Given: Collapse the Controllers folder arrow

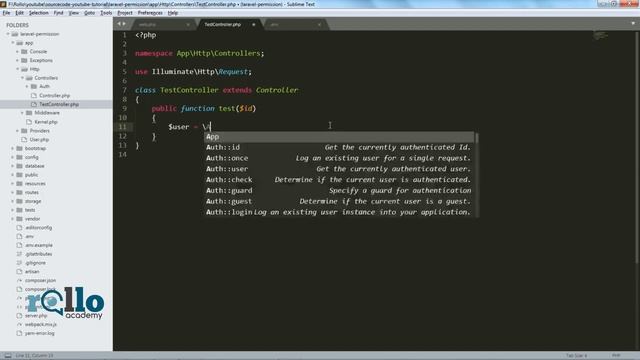Looking at the screenshot, I should tap(23, 78).
